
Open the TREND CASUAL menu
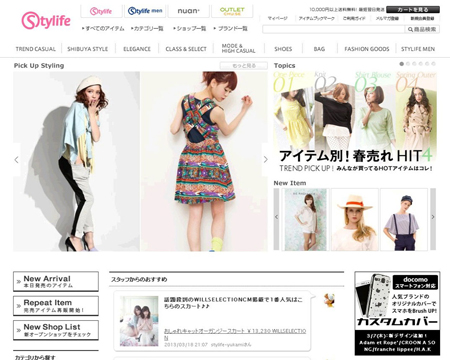pyautogui.click(x=36, y=49)
